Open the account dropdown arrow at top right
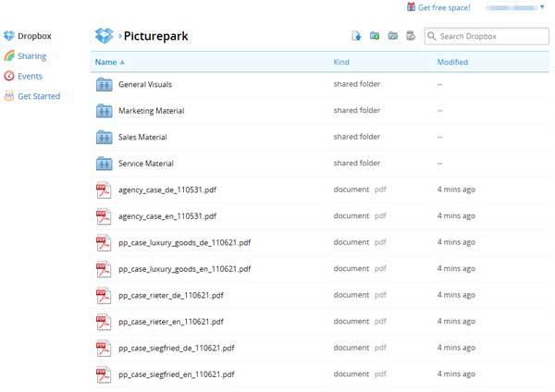 click(x=542, y=7)
